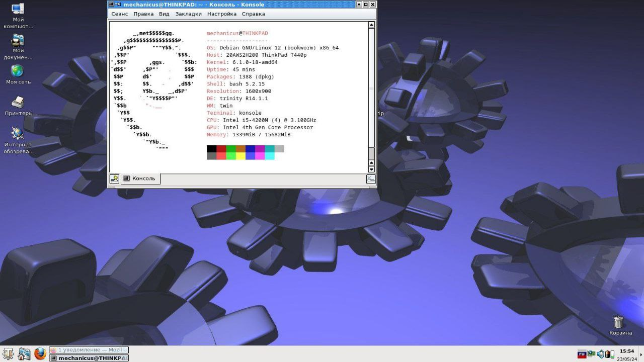This screenshot has width=644, height=362.
Task: Click the sticky pin icon in Konsole title bar
Action: click(x=119, y=4)
